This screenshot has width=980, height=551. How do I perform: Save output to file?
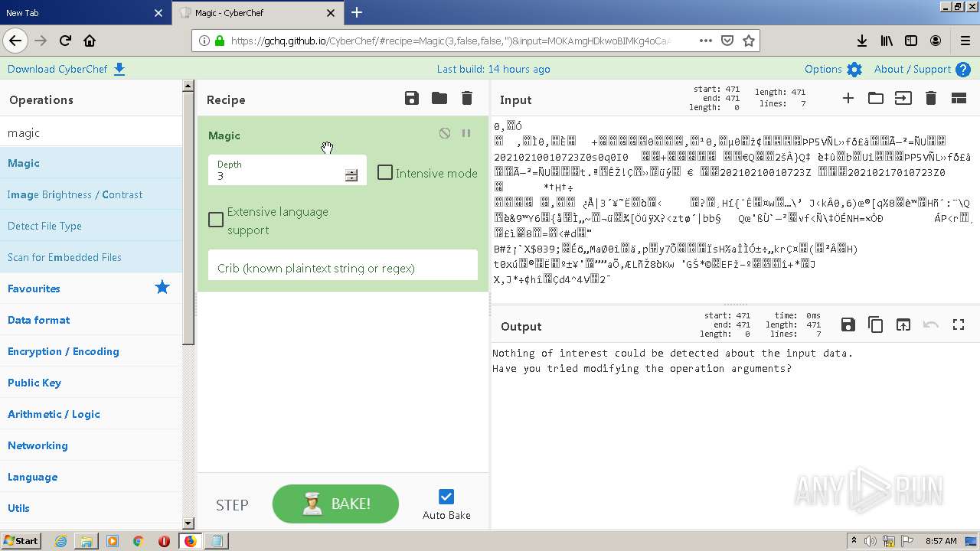coord(848,324)
